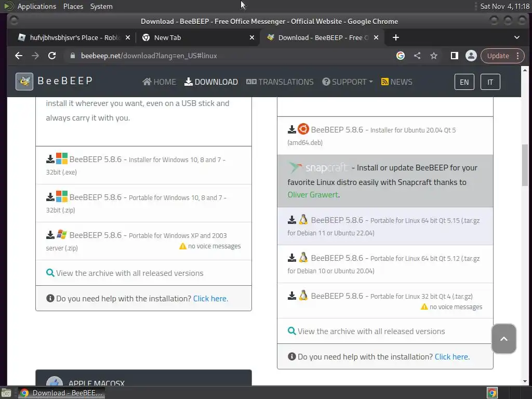This screenshot has height=399, width=532.
Task: Close the Roblox Place tab
Action: (128, 37)
